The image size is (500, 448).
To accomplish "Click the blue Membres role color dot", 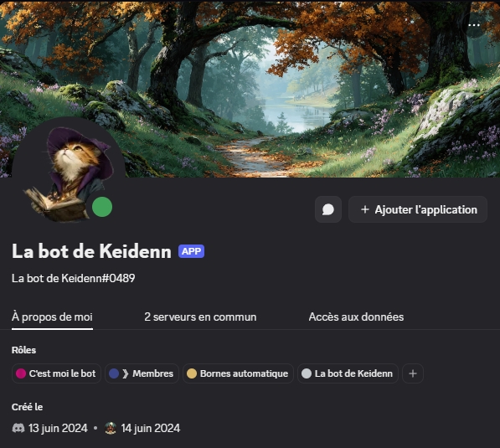I will 114,373.
